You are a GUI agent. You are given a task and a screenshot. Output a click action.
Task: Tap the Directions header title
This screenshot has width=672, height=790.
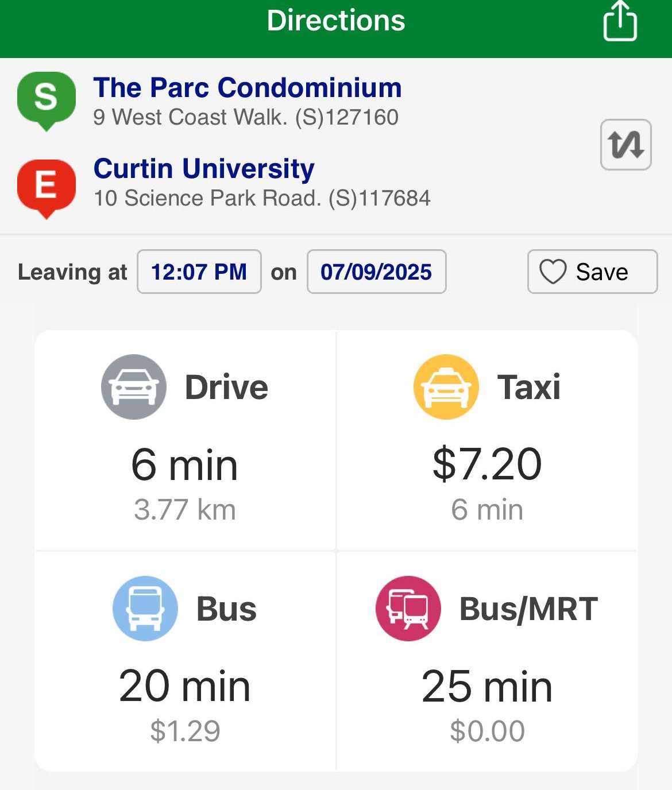(x=336, y=21)
